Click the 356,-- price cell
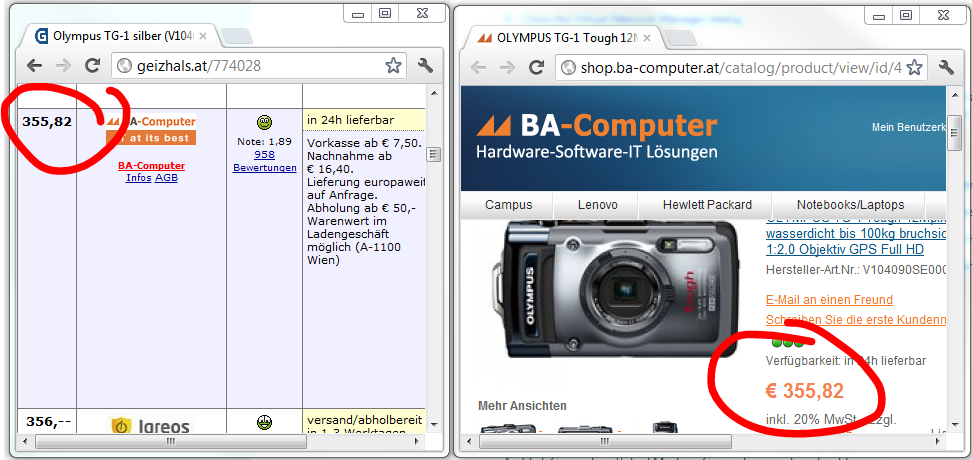The width and height of the screenshot is (972, 460). tap(48, 422)
